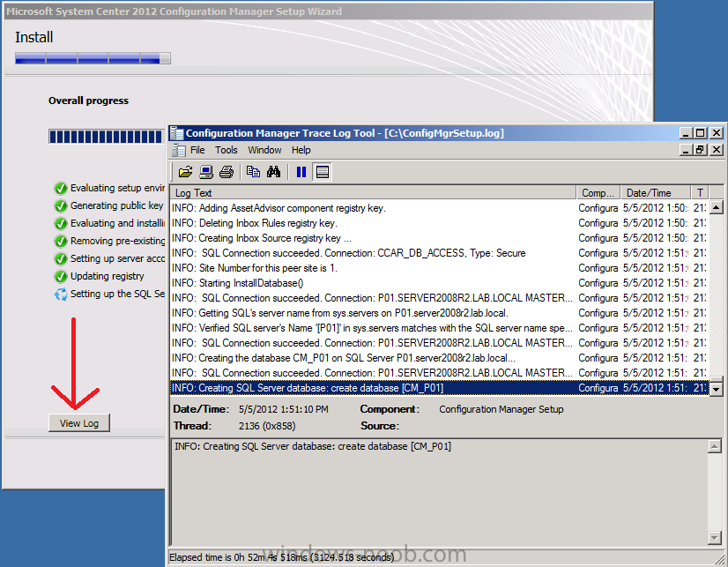Pause log updating with the pause icon
This screenshot has width=728, height=567.
pyautogui.click(x=301, y=172)
